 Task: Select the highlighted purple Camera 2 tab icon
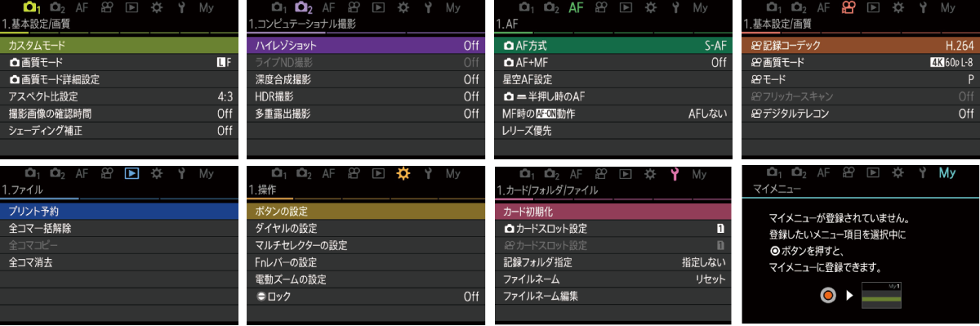tap(304, 7)
